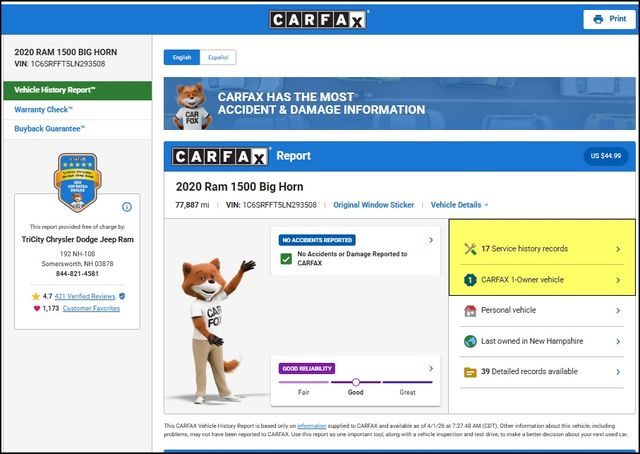The width and height of the screenshot is (640, 454).
Task: Click the globe icon for last owned location
Action: [470, 341]
